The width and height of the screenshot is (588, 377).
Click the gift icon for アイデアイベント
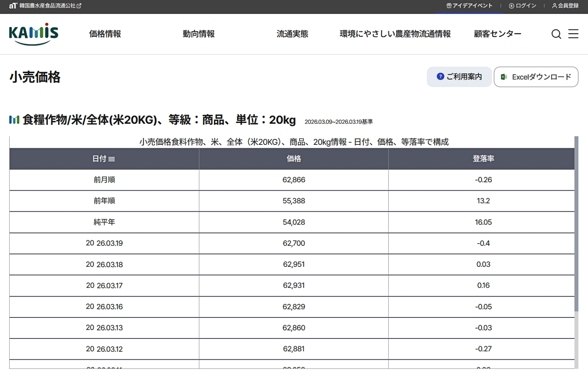pos(449,6)
